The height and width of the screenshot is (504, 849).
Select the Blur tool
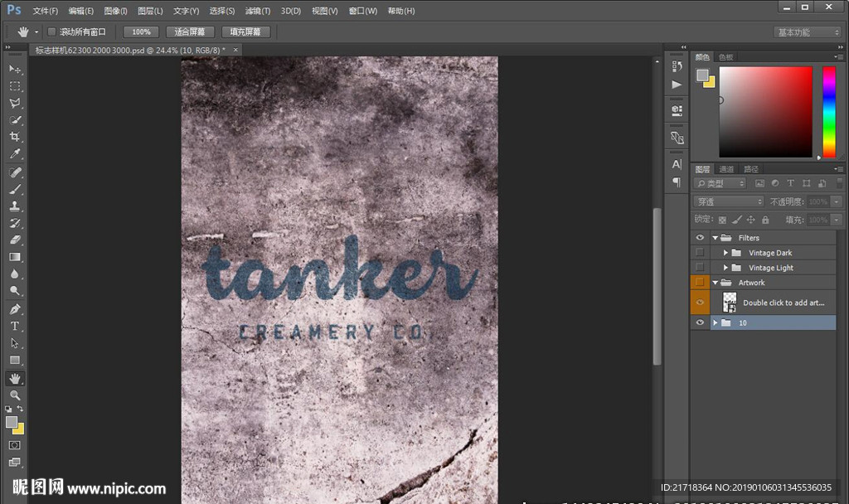pyautogui.click(x=15, y=274)
